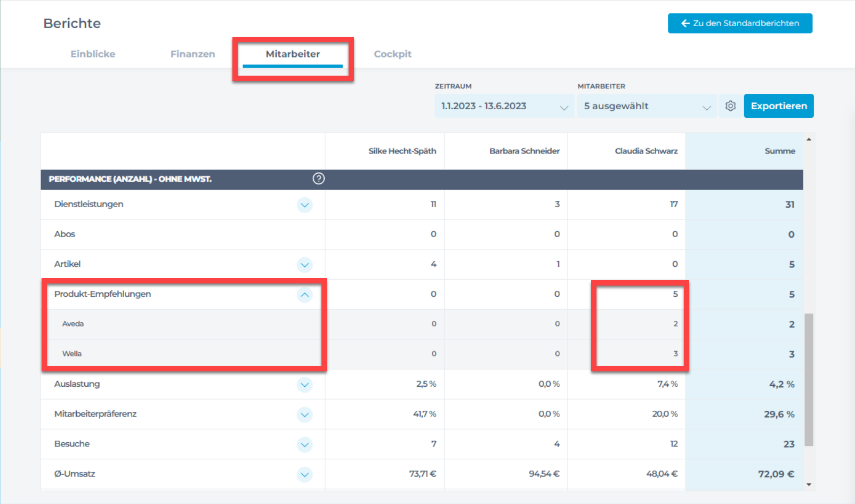Click the Berichte page heading
The height and width of the screenshot is (504, 855).
tap(72, 23)
